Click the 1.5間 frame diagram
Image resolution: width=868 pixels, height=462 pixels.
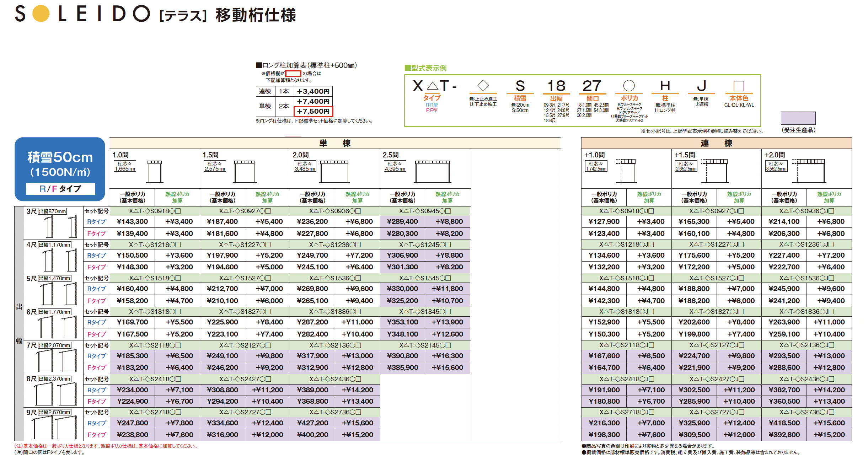click(x=245, y=172)
